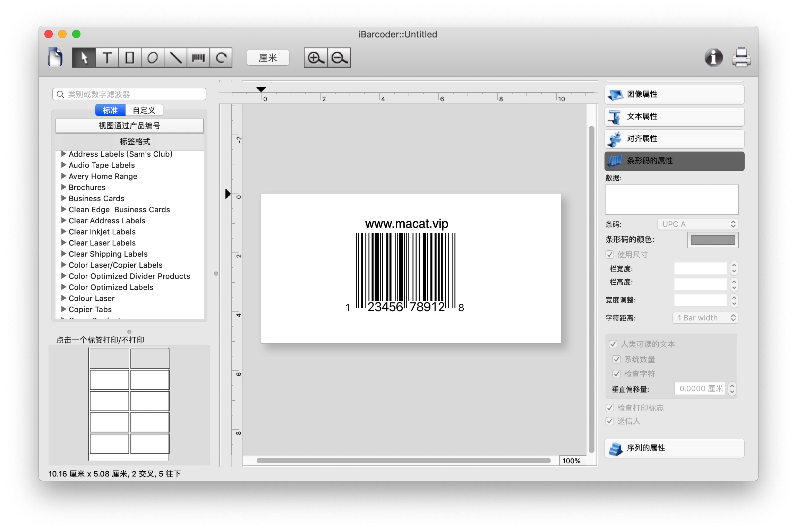Open the info inspector icon

click(713, 58)
